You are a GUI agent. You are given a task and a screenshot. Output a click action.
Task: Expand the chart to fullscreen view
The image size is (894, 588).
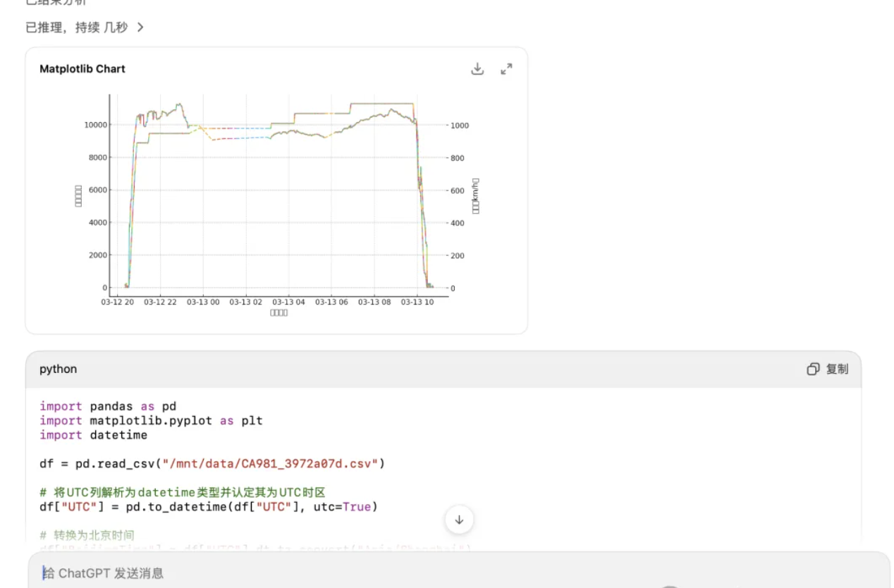pos(506,69)
